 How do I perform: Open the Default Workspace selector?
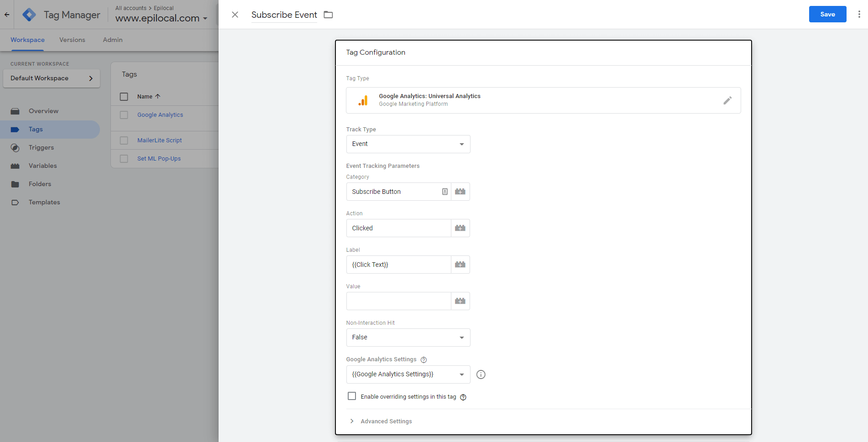52,78
